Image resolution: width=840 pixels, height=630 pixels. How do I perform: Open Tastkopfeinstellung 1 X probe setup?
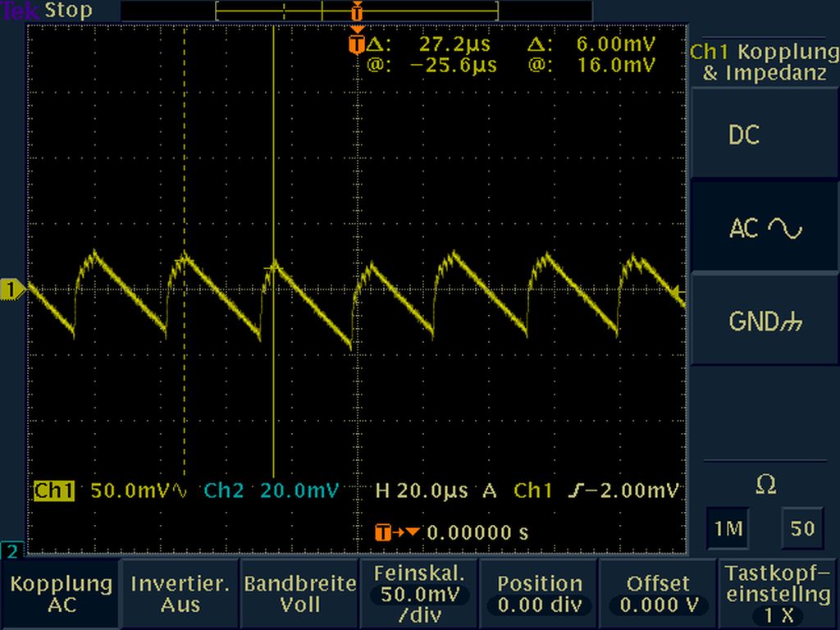coord(778,594)
